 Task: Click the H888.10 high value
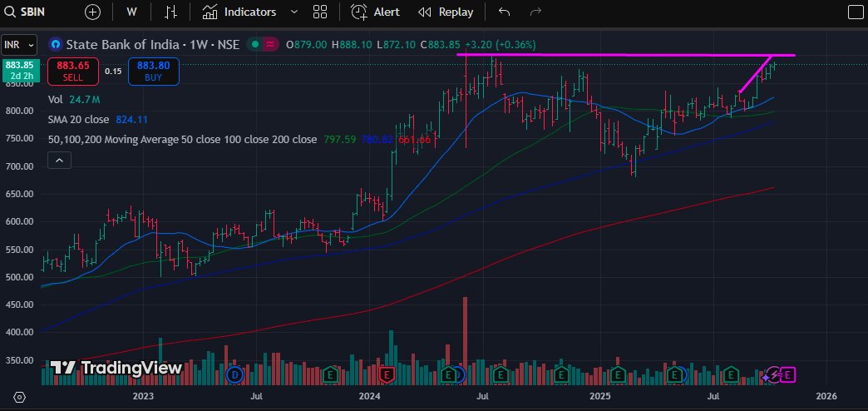click(352, 44)
